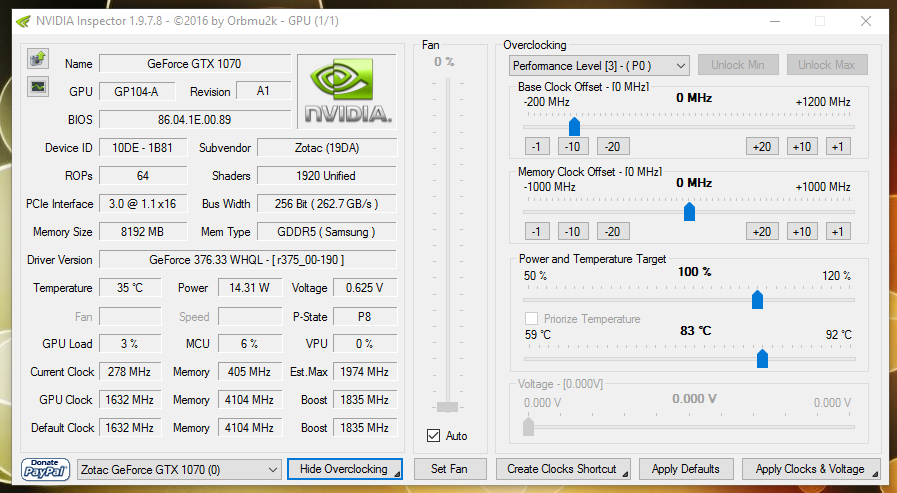
Task: Click the Power value 14.31 W
Action: click(x=249, y=288)
